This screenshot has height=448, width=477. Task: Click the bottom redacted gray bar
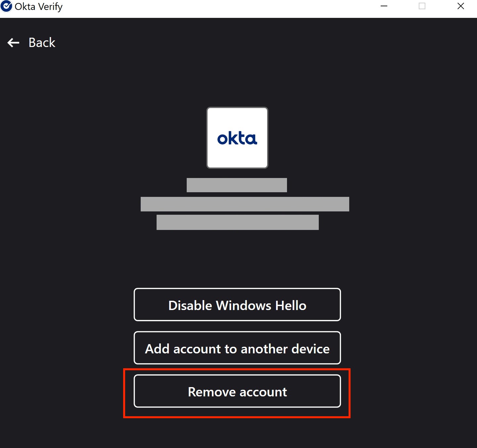tap(237, 222)
